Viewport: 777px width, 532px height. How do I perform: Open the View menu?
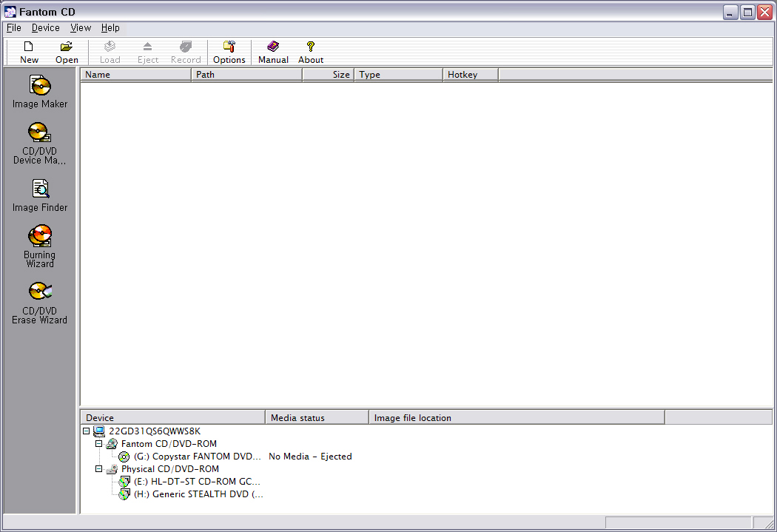pyautogui.click(x=81, y=28)
